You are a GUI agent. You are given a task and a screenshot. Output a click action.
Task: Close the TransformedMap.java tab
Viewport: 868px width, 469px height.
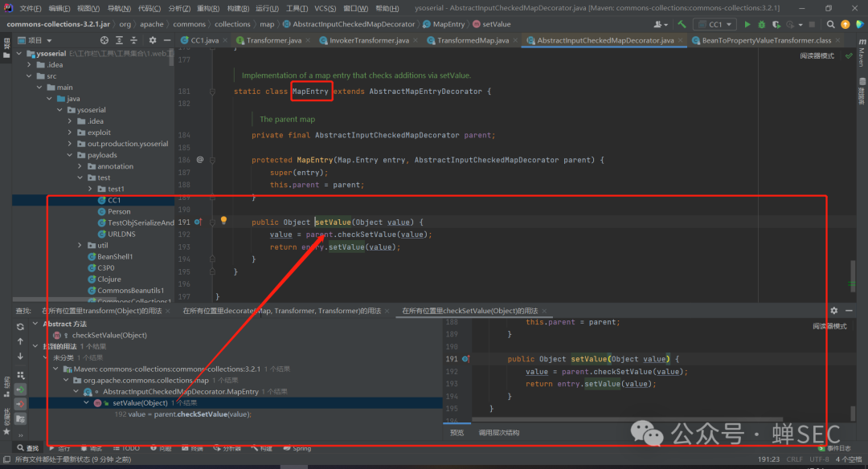(x=514, y=40)
